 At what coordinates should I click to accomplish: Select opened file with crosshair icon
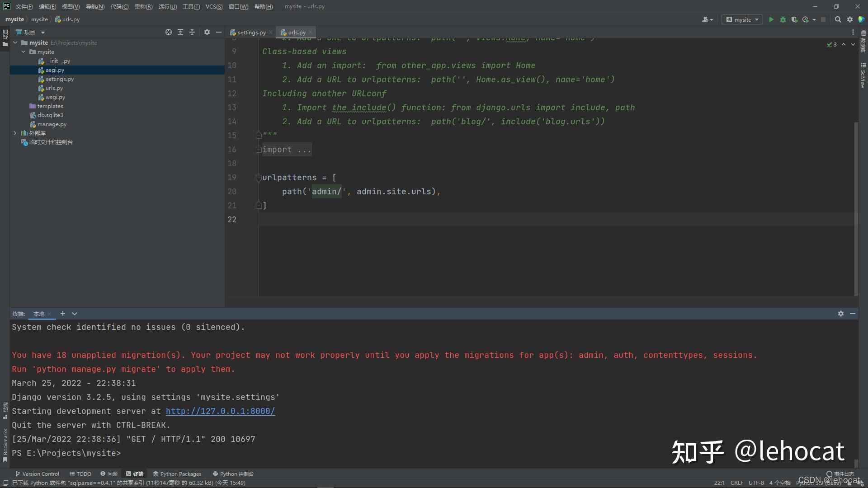tap(168, 32)
